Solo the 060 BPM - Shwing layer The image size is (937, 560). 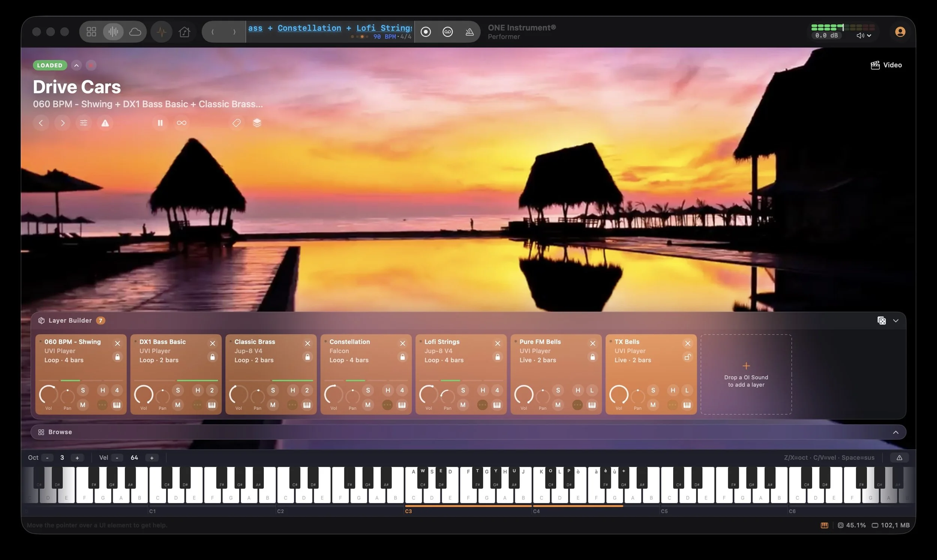(83, 390)
